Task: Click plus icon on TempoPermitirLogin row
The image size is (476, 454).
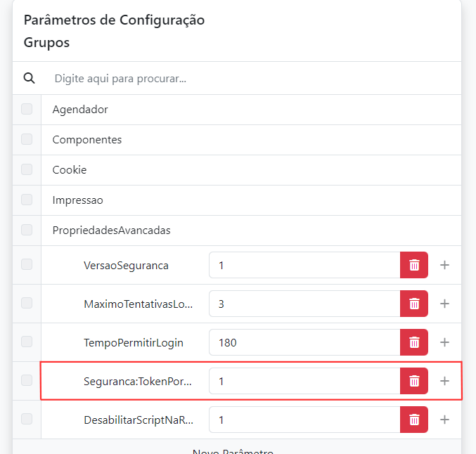Action: (444, 342)
